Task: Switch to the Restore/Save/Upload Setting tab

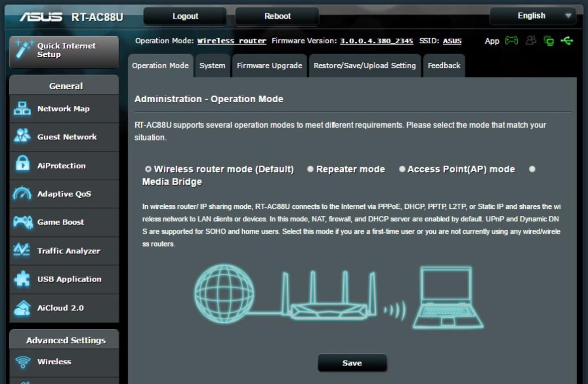Action: (364, 66)
